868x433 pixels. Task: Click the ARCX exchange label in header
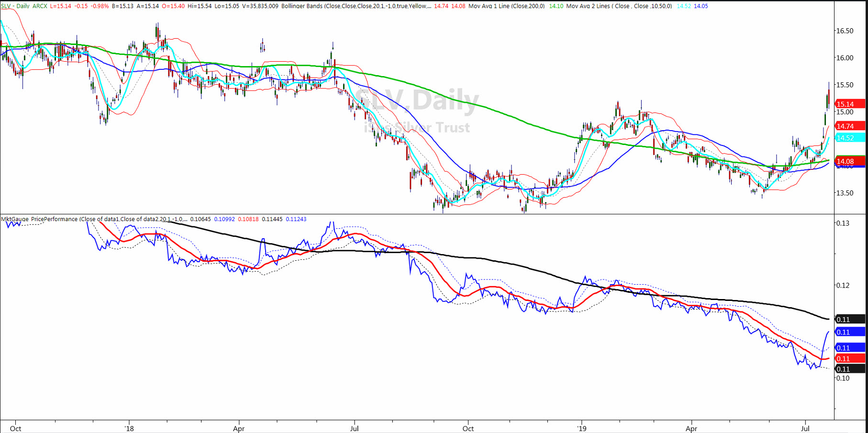pyautogui.click(x=40, y=6)
